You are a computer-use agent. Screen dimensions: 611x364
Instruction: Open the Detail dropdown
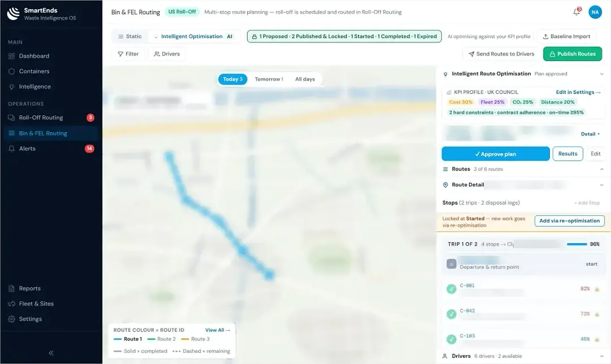590,134
